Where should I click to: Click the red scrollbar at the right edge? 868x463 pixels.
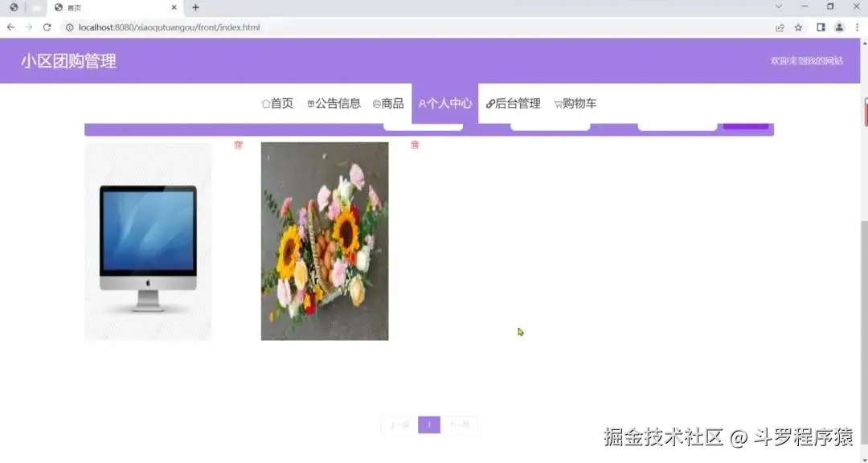click(x=865, y=113)
